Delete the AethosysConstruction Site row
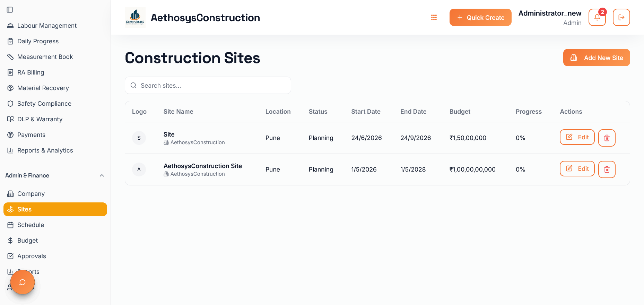644x305 pixels. coord(607,169)
